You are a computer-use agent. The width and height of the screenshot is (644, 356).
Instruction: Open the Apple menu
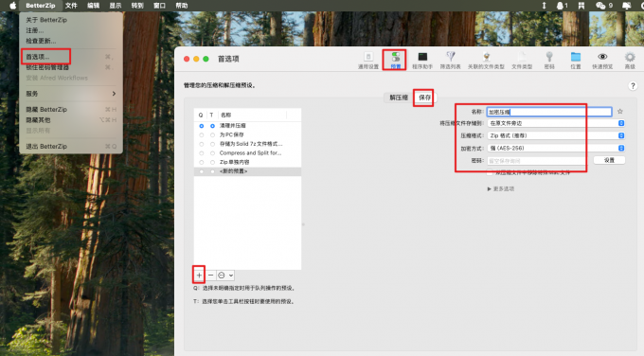(12, 6)
